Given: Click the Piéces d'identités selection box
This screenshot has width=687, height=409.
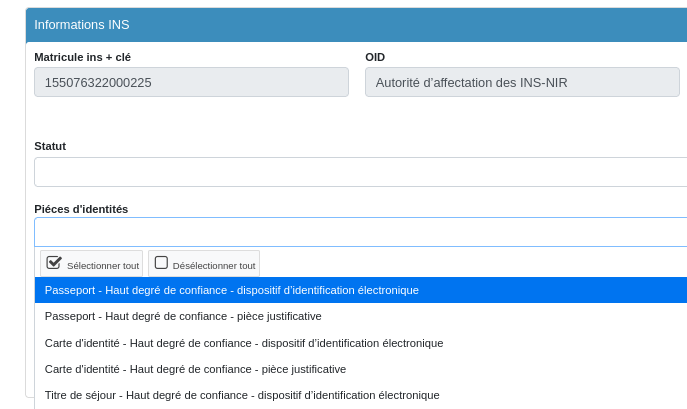Looking at the screenshot, I should [x=361, y=232].
